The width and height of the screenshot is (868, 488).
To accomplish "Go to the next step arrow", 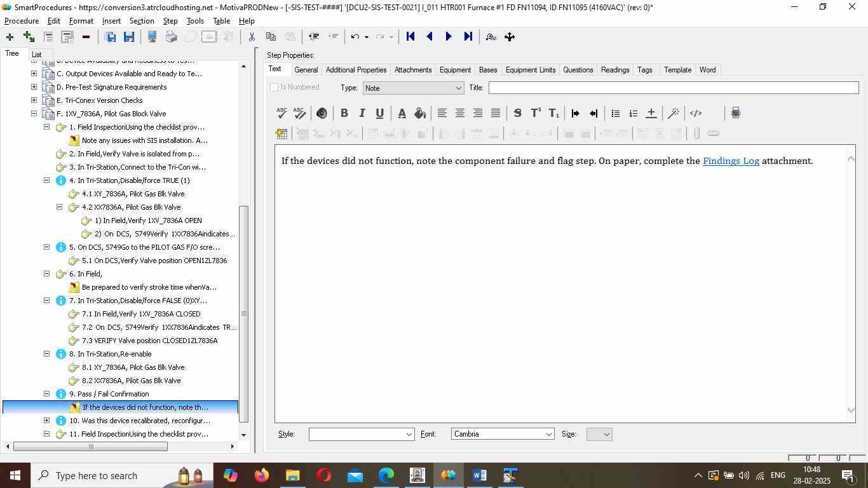I will click(x=449, y=37).
